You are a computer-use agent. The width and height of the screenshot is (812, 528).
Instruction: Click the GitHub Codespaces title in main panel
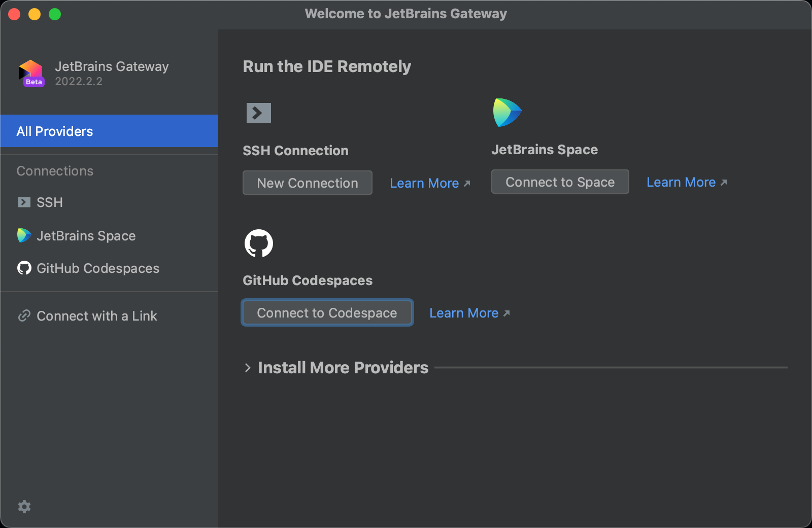[x=308, y=280]
